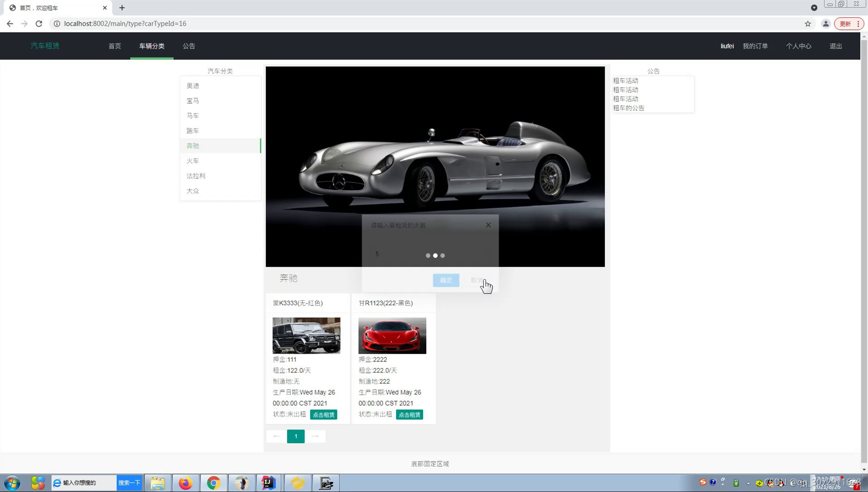Select the 马车 car category
The height and width of the screenshot is (492, 868).
click(221, 116)
